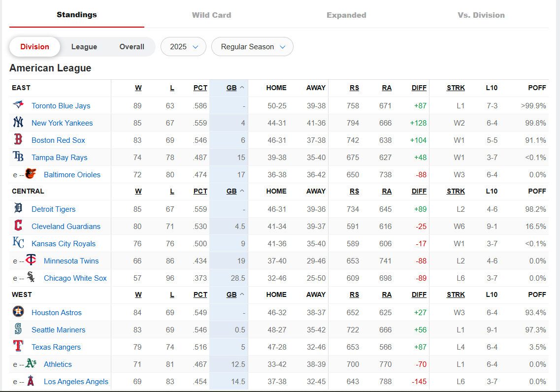This screenshot has height=392, width=560.
Task: Open Athletics team link
Action: coord(58,364)
